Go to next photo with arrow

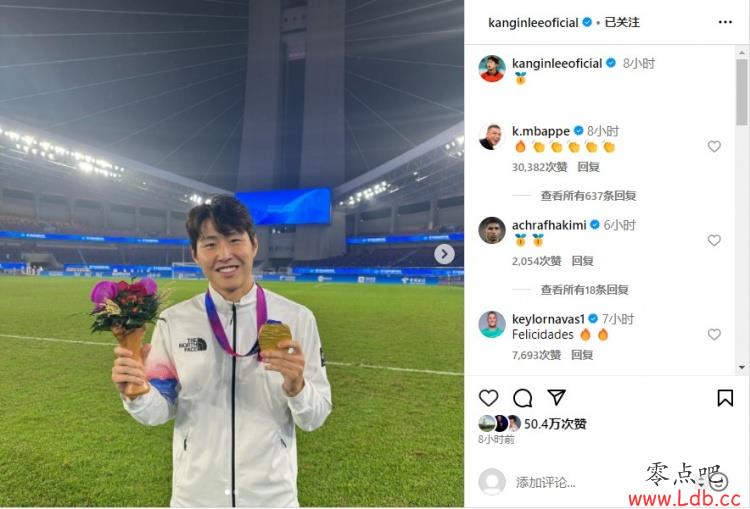pos(444,254)
